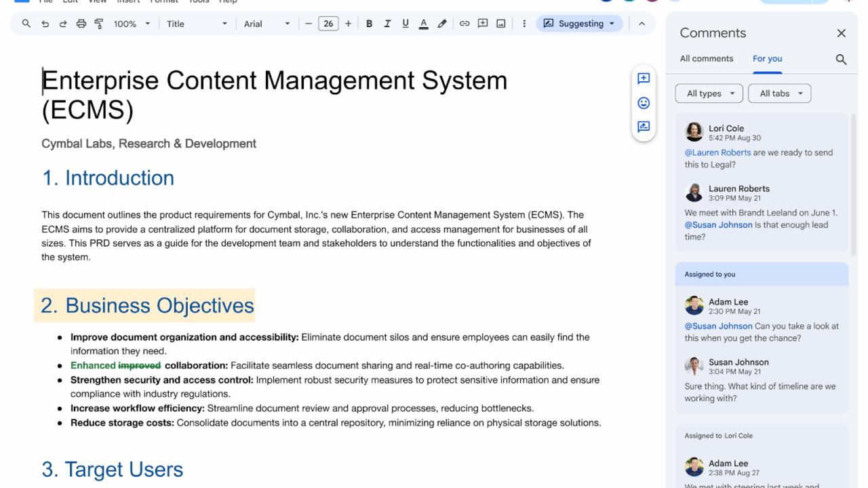Search comments with the magnifier icon
Viewport: 868px width, 488px height.
click(842, 60)
